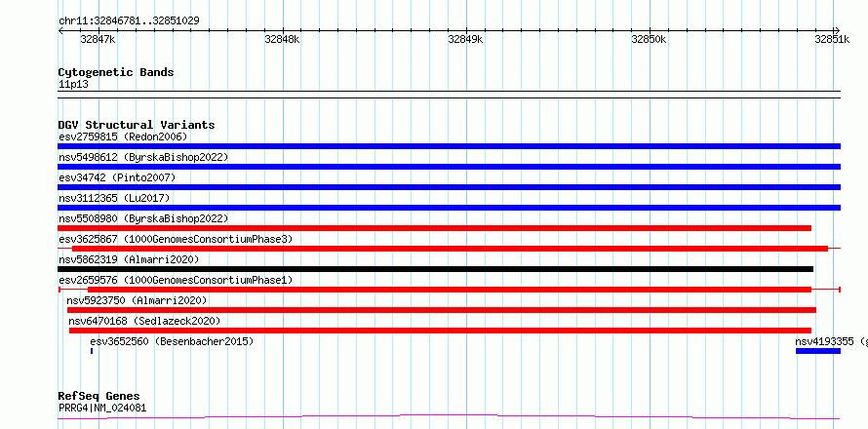868x429 pixels.
Task: Click the DGV Structural Variants track heading
Action: point(137,125)
